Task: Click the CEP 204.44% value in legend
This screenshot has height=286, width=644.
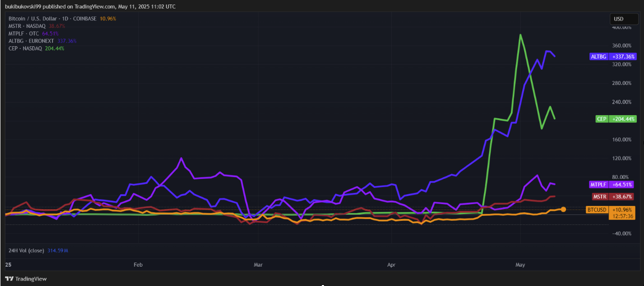Action: click(x=55, y=48)
